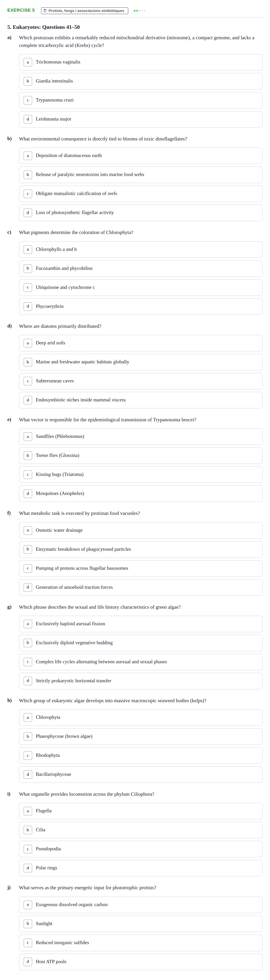Click the letter box next to Phycoerythrin
Screen dimensions: 270x980
tap(28, 306)
